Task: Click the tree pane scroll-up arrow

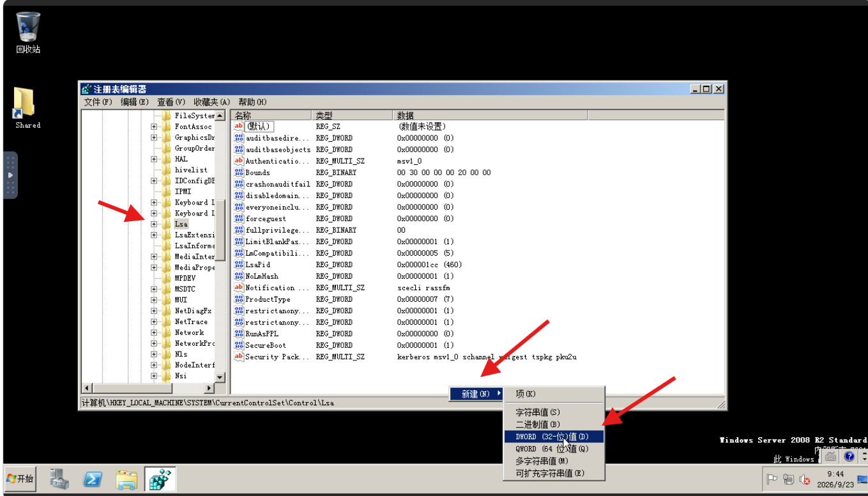Action: pyautogui.click(x=220, y=116)
